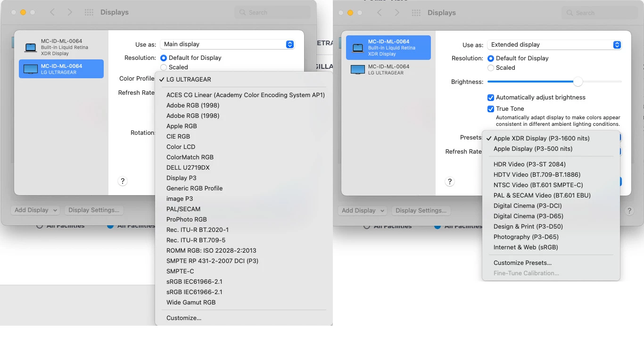Go back in the right Displays window
The image size is (644, 362).
380,13
